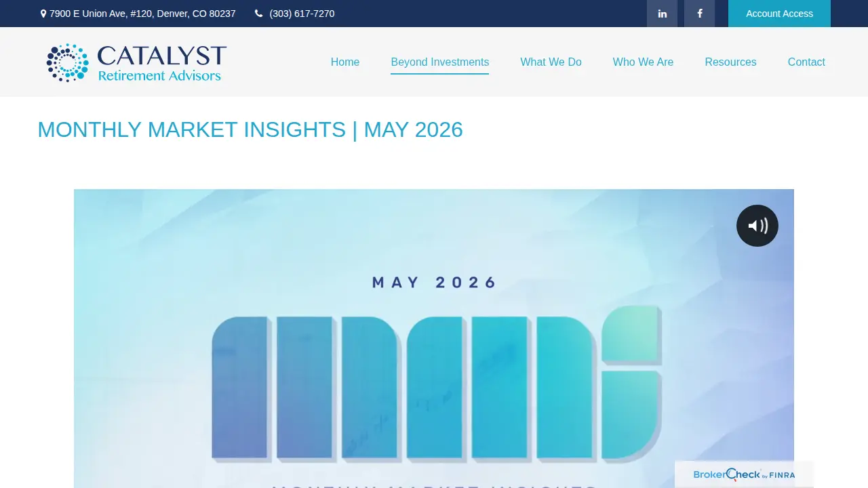Open the BrokerCheck by FINRA badge
Image resolution: width=868 pixels, height=488 pixels.
744,474
